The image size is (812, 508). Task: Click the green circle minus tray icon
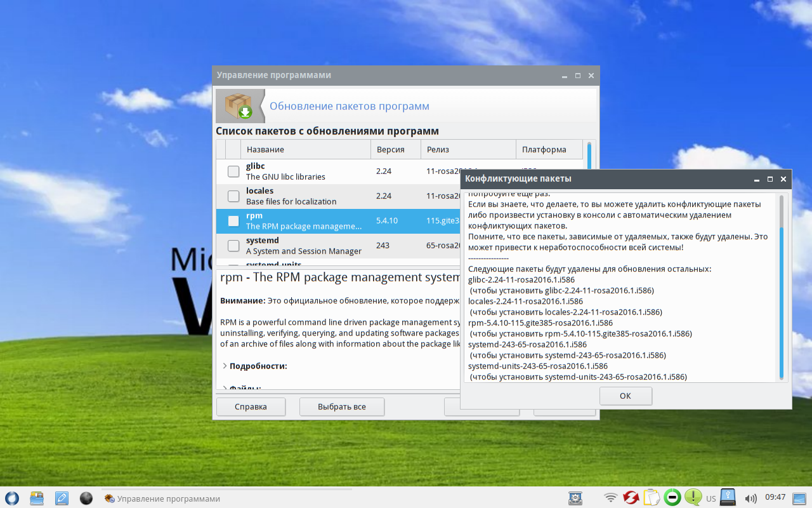pyautogui.click(x=672, y=497)
